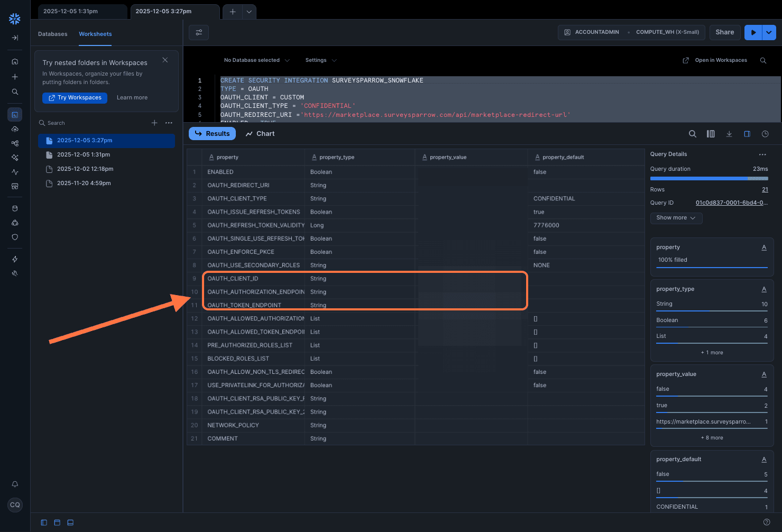Open the Settings dropdown
This screenshot has height=532, width=782.
[320, 60]
